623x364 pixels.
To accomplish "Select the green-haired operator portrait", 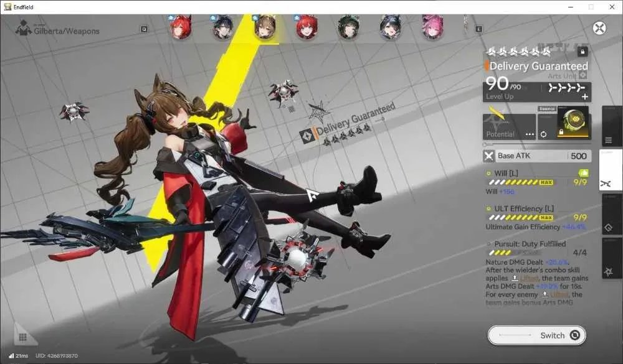I will click(348, 27).
